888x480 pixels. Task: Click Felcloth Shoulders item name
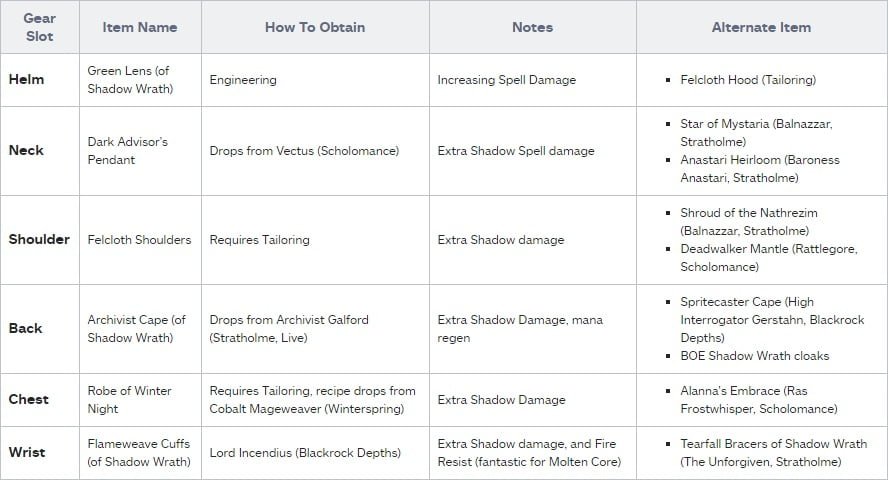tap(139, 240)
